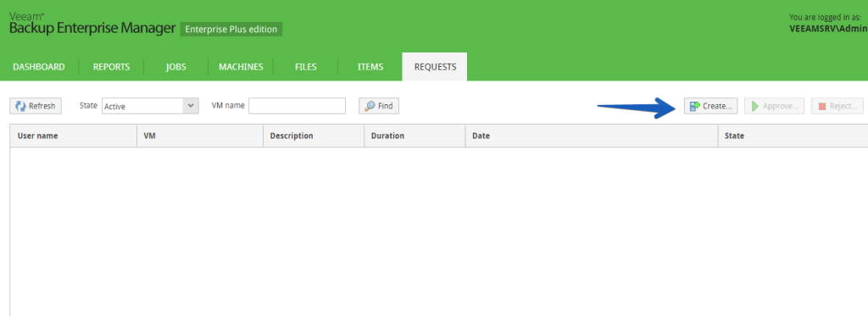Sort by the User name column header
868x316 pixels.
[74, 136]
